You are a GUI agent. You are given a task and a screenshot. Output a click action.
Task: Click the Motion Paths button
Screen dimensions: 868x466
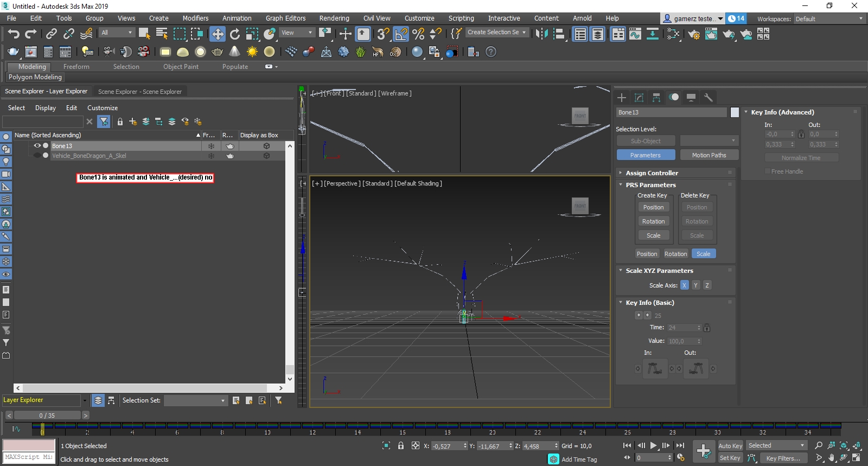[x=709, y=155]
